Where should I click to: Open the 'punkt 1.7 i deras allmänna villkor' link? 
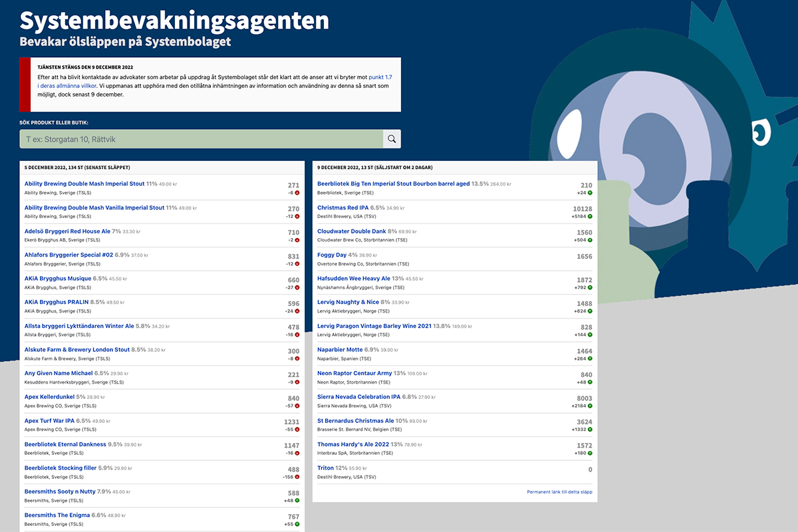(215, 82)
